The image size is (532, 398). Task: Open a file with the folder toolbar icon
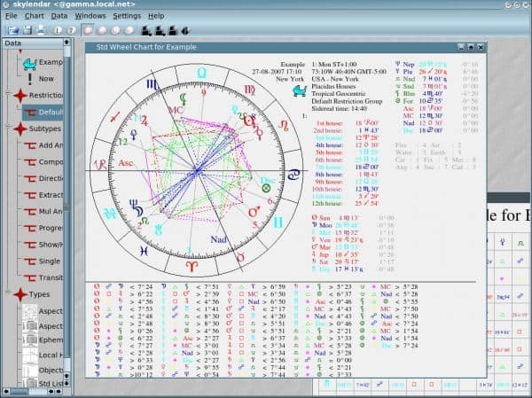click(13, 30)
